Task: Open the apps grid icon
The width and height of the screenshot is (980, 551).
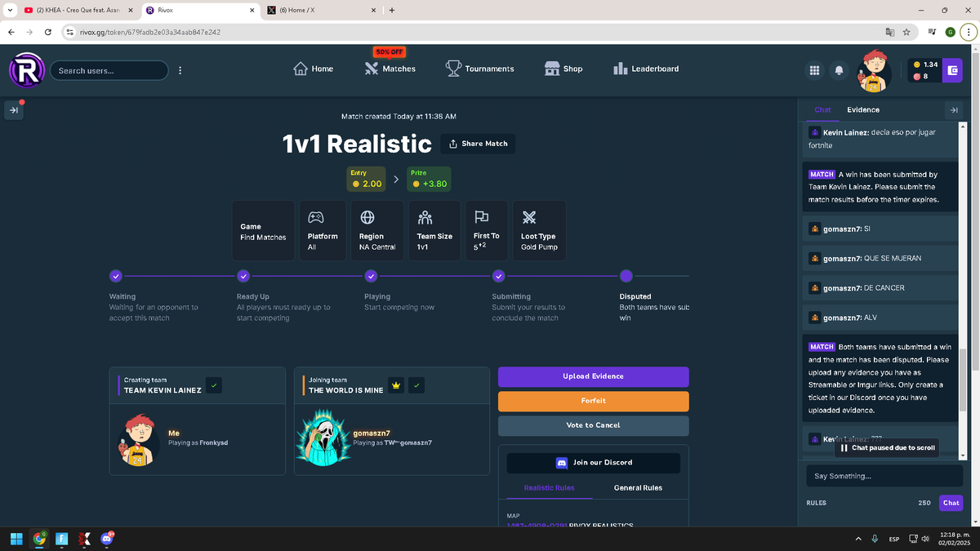Action: tap(814, 70)
